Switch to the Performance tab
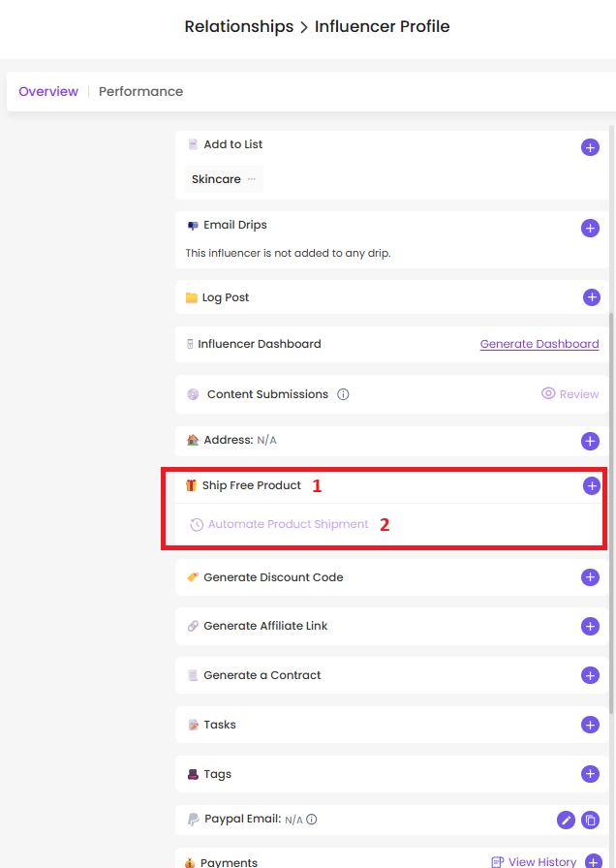The width and height of the screenshot is (616, 868). (140, 91)
